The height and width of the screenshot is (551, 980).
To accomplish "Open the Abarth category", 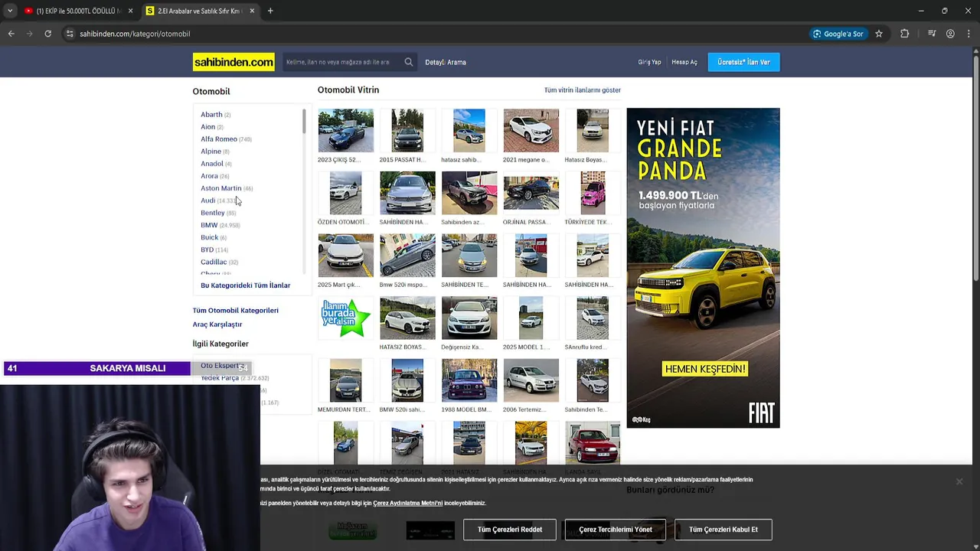I will point(211,115).
